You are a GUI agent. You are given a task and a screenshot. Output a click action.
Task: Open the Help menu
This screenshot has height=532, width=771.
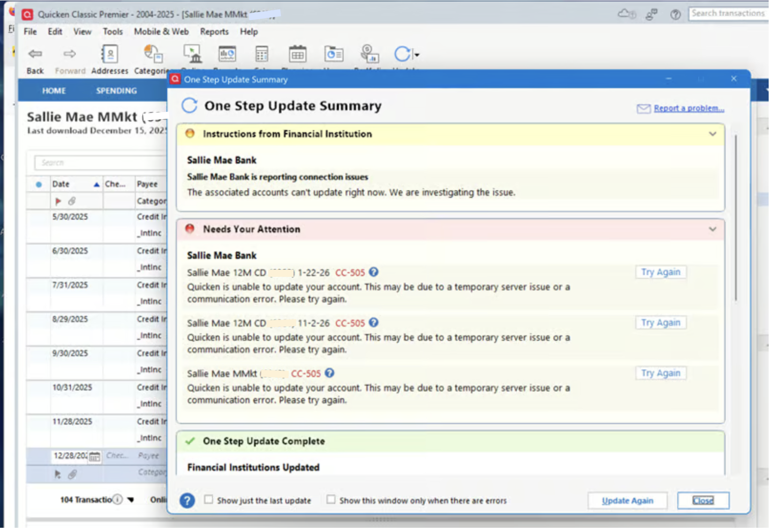click(x=249, y=31)
